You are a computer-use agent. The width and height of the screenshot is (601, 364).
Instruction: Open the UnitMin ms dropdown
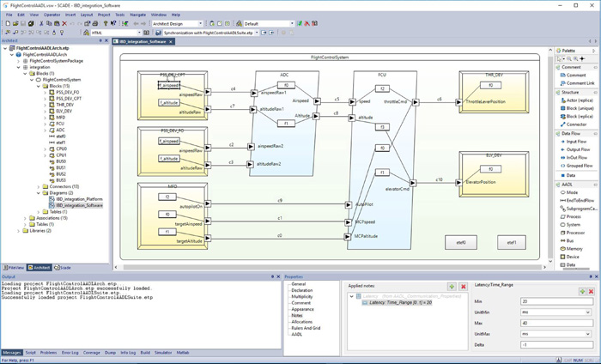click(588, 312)
